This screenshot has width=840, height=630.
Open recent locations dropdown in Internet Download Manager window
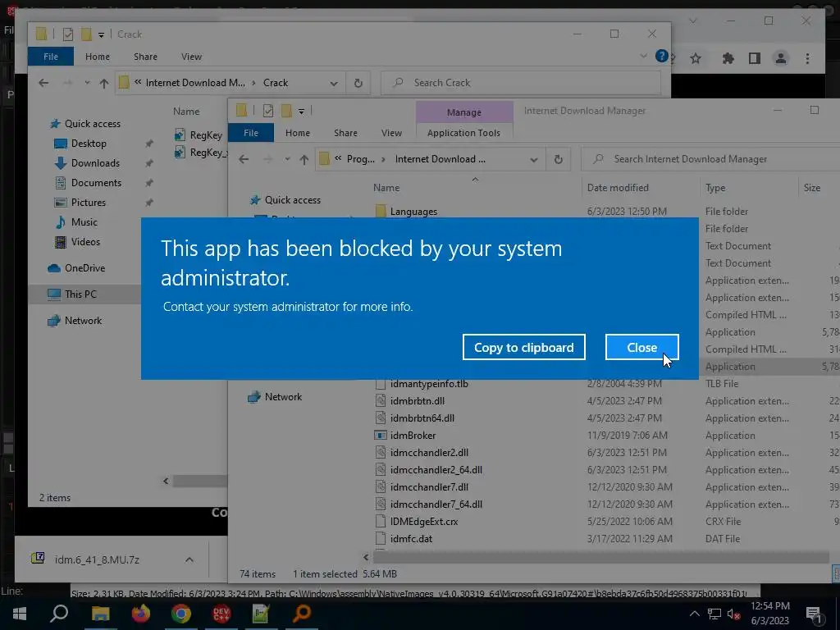[x=287, y=159]
